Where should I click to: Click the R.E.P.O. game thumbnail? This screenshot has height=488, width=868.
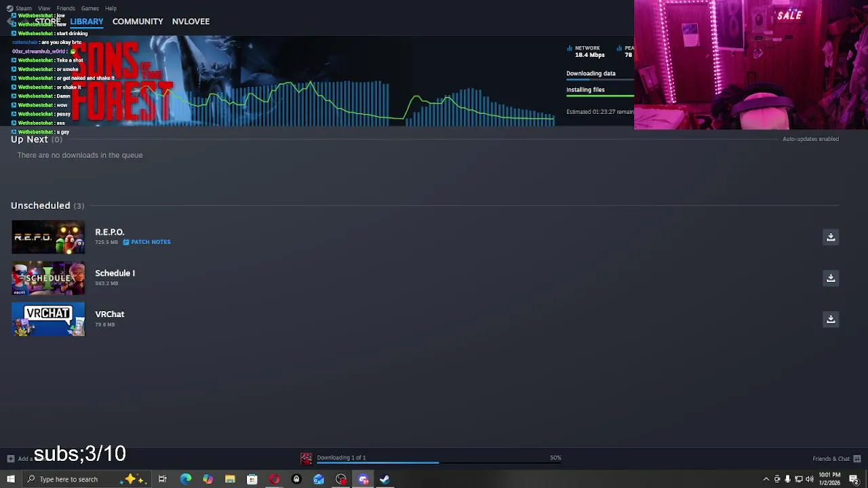click(48, 237)
